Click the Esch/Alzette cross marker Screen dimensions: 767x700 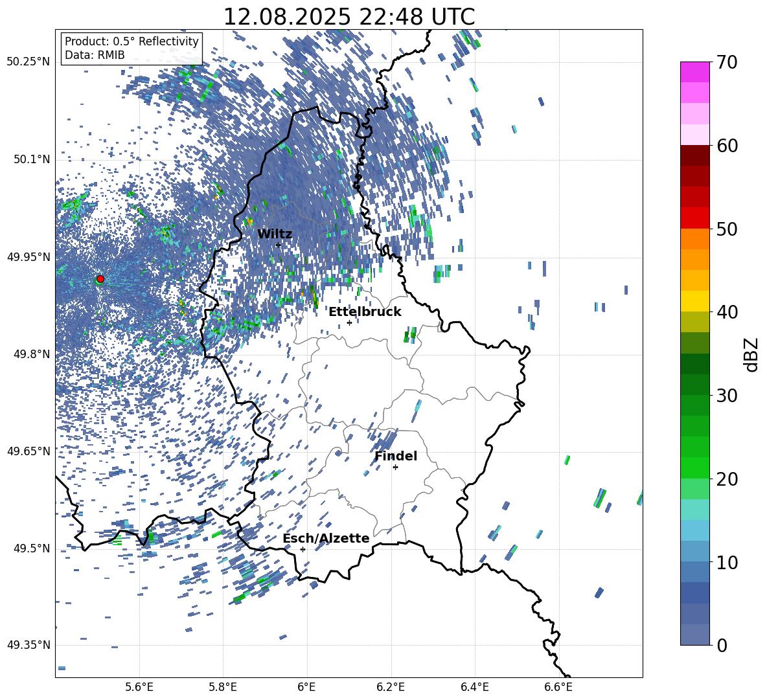click(x=303, y=549)
